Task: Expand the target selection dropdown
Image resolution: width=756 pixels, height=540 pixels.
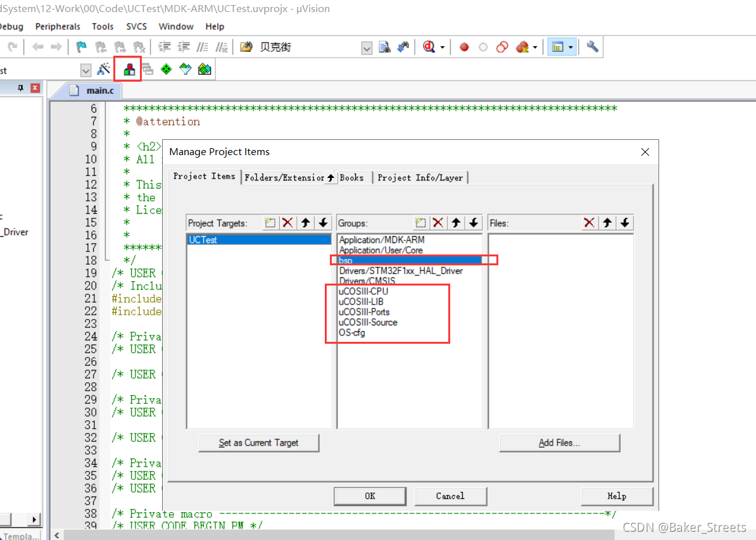Action: click(86, 70)
